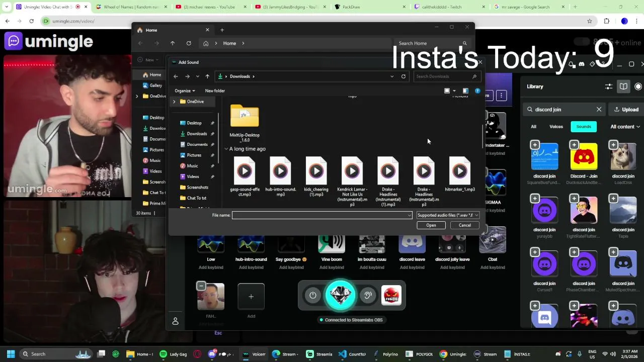Add the 'Discord - Join' DucksuckAndBe sound
Viewport: 644px width, 362px height.
tap(574, 145)
